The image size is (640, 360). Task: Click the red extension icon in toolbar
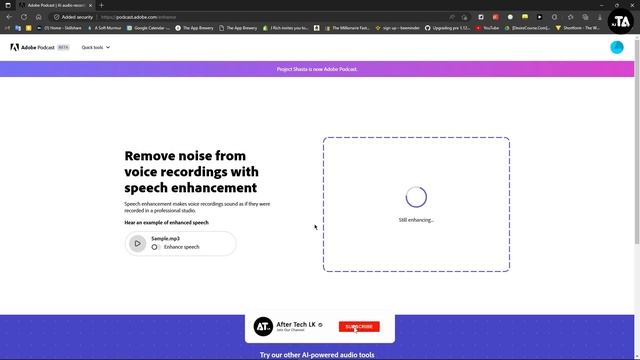[496, 17]
